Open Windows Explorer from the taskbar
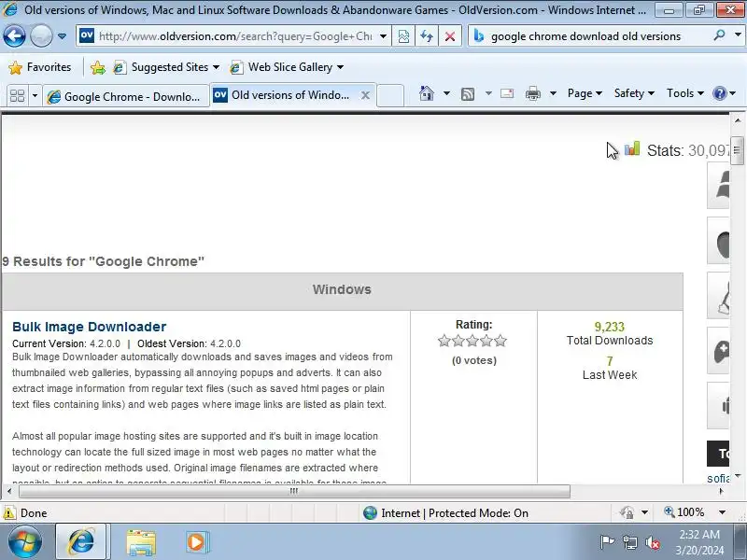This screenshot has width=747, height=560. [141, 542]
